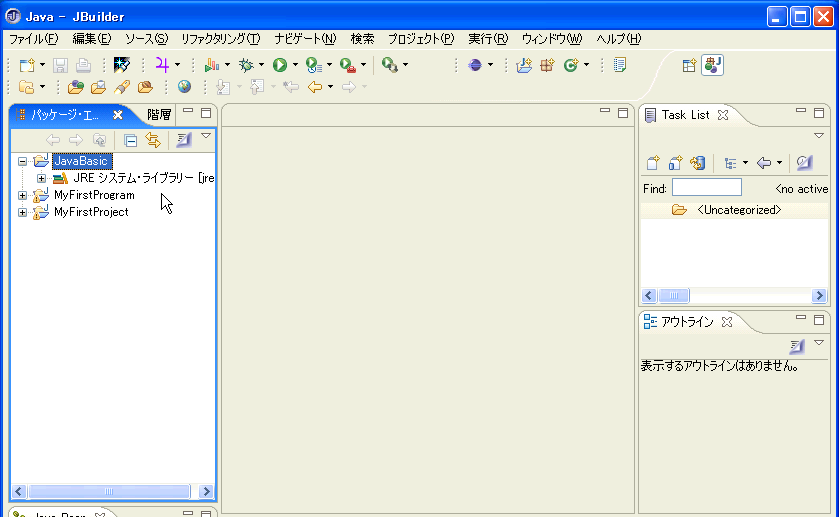
Task: Click the New Task icon in Task List
Action: (x=652, y=163)
